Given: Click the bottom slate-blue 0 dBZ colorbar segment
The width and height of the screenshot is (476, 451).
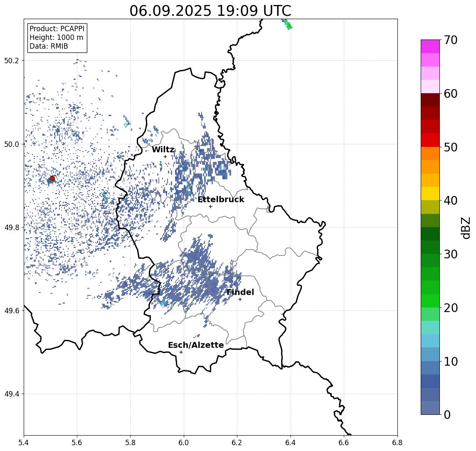Looking at the screenshot, I should pos(430,408).
